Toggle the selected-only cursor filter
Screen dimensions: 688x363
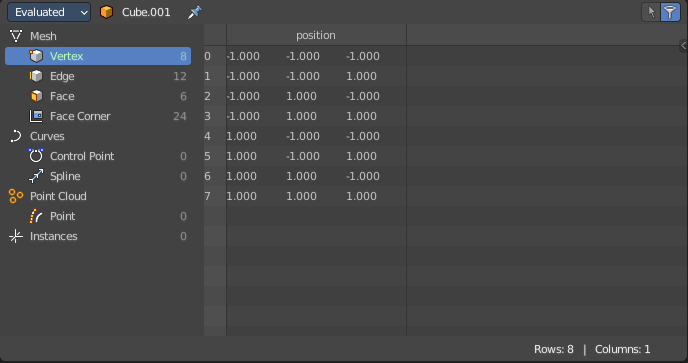(651, 12)
